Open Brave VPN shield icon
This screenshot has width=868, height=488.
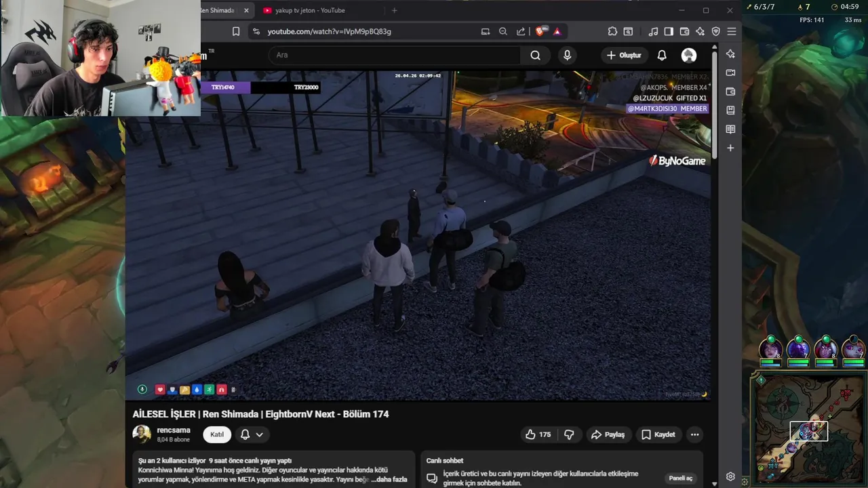pos(716,31)
